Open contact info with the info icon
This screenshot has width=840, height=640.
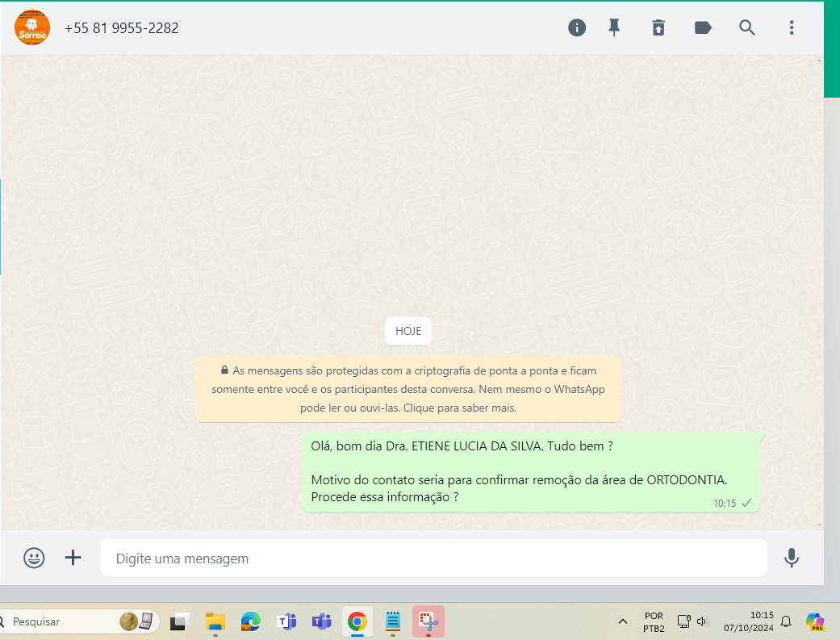point(576,27)
